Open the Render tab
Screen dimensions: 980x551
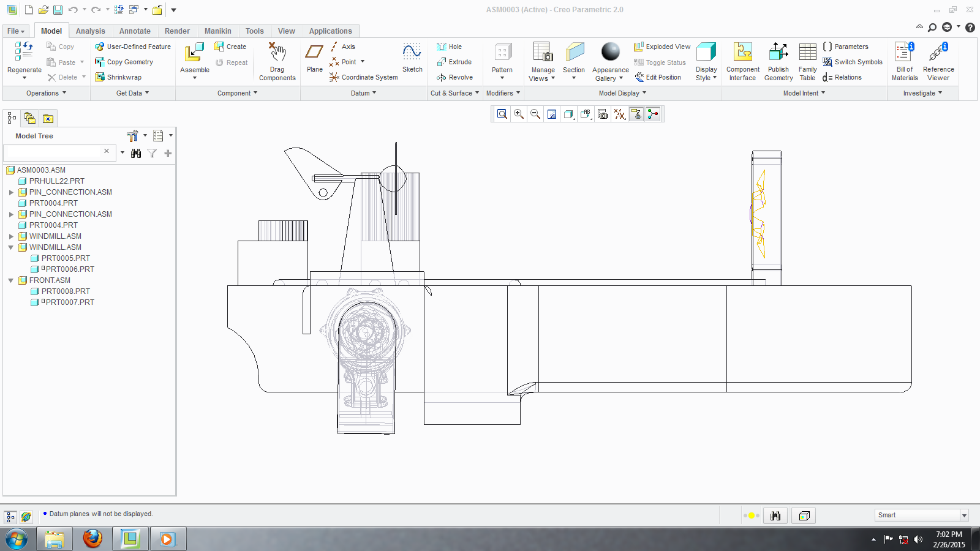177,31
